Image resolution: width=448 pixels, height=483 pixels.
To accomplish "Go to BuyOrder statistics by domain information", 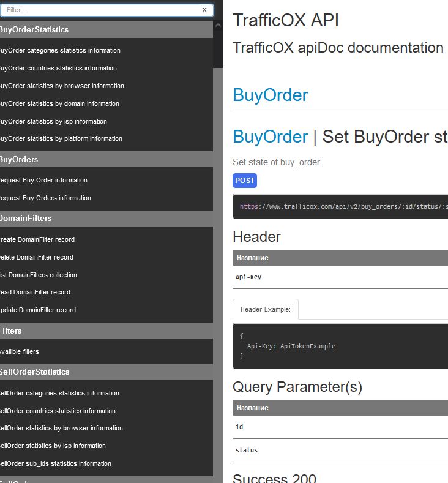I will 59,104.
